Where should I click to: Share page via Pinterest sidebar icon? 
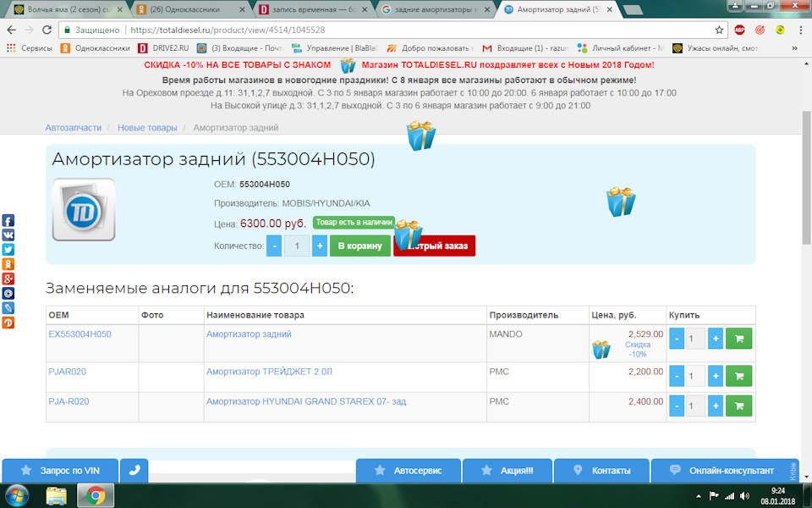pyautogui.click(x=8, y=323)
